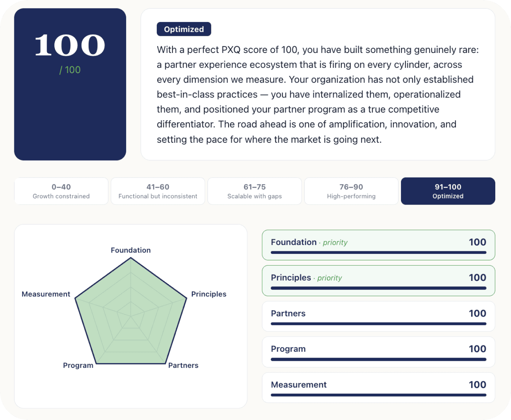This screenshot has width=511, height=420.
Task: Select the 76–90 High-performing band
Action: [351, 191]
